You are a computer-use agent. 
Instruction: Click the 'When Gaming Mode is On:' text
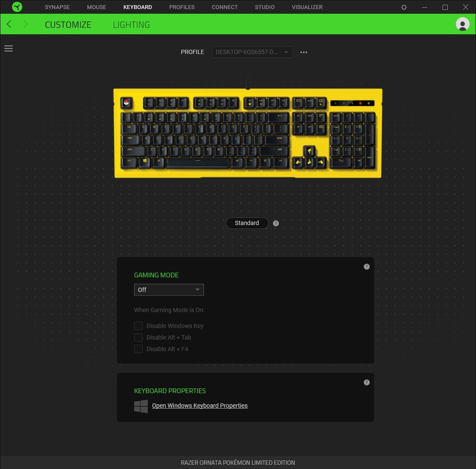(169, 310)
